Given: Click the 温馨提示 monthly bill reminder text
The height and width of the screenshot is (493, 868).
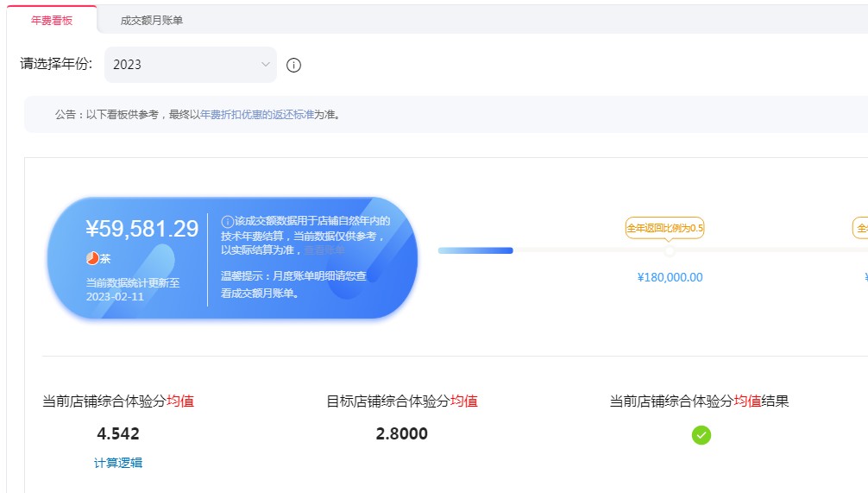Looking at the screenshot, I should (x=293, y=284).
